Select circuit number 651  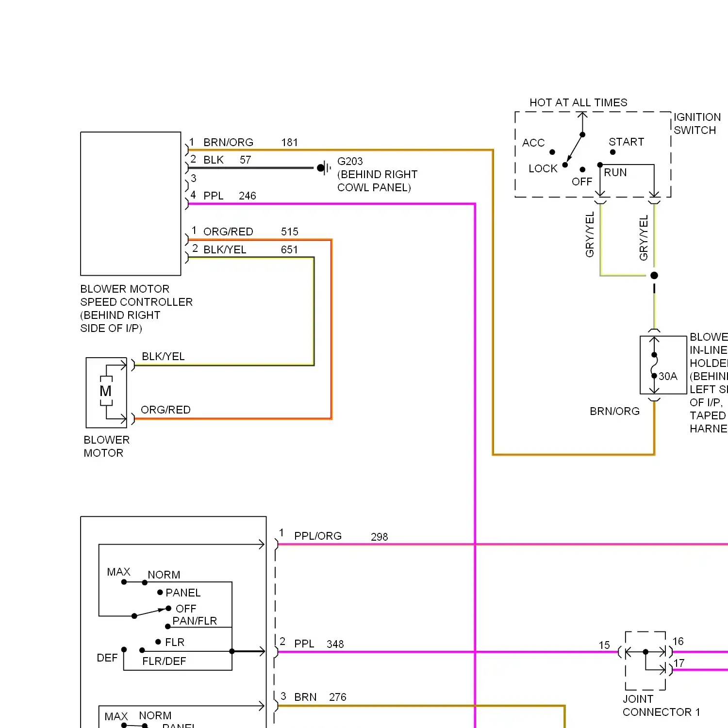click(289, 249)
